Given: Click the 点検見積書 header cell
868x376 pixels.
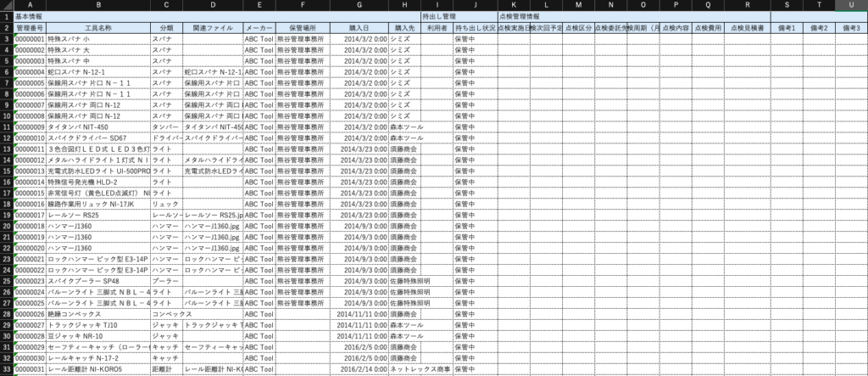Looking at the screenshot, I should tap(748, 28).
